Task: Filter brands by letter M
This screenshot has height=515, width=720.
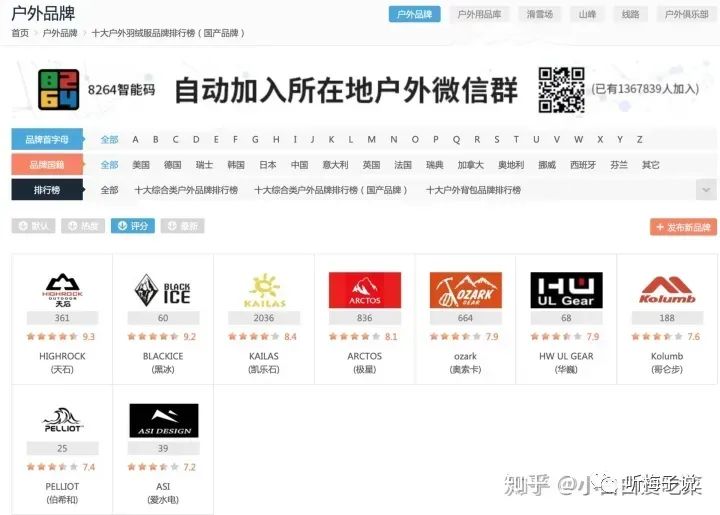Action: tap(371, 140)
